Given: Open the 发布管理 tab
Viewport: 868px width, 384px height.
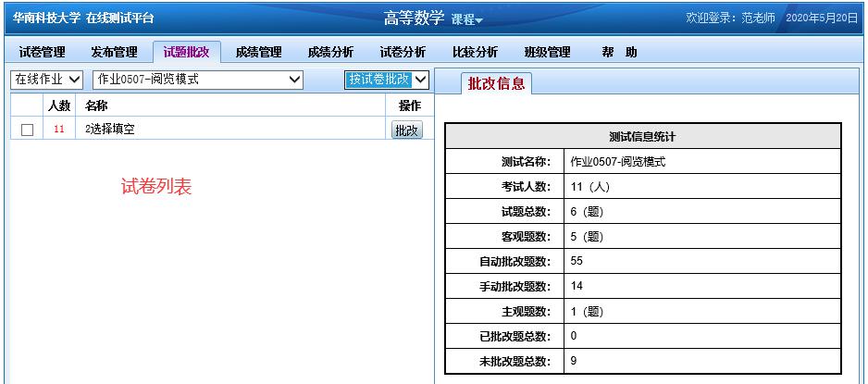Looking at the screenshot, I should coord(114,52).
